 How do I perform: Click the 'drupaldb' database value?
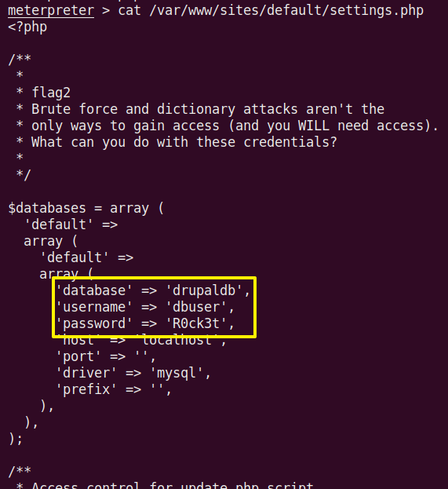[x=204, y=290]
